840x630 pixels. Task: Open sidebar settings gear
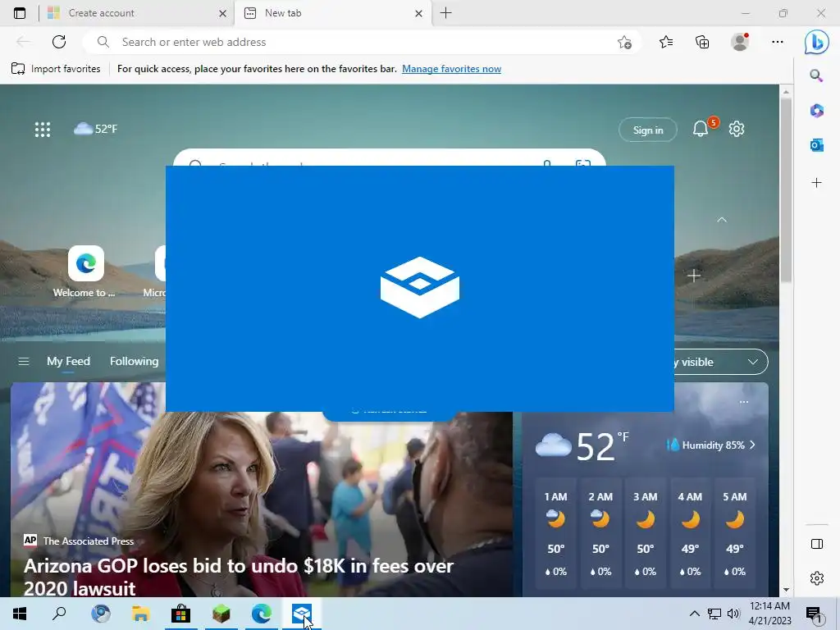click(816, 578)
